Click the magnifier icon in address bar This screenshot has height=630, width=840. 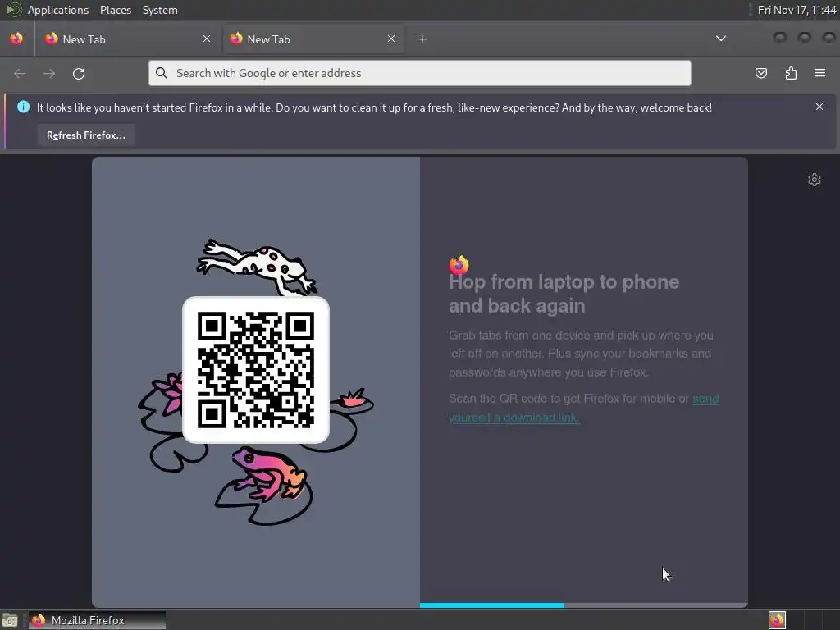pyautogui.click(x=162, y=73)
